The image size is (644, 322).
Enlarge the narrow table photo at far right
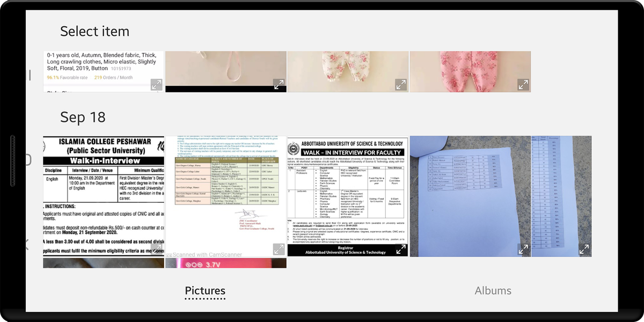click(x=584, y=249)
